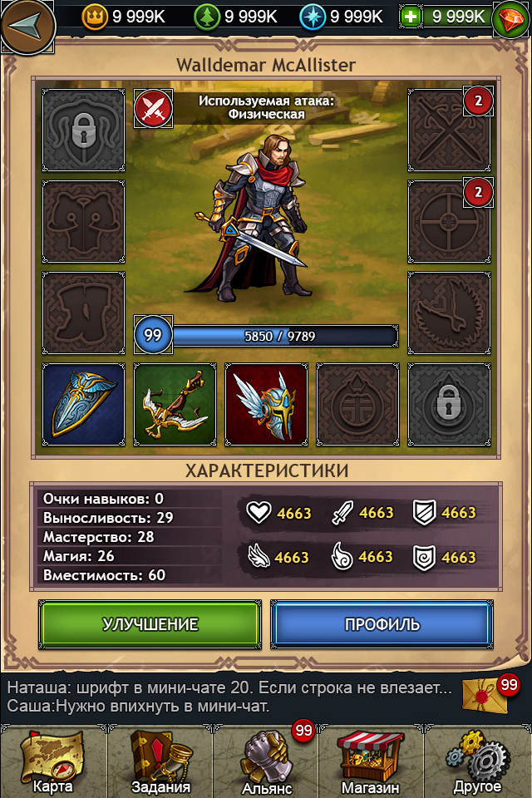Switch to the Карта map tab
The image size is (532, 798).
52,762
